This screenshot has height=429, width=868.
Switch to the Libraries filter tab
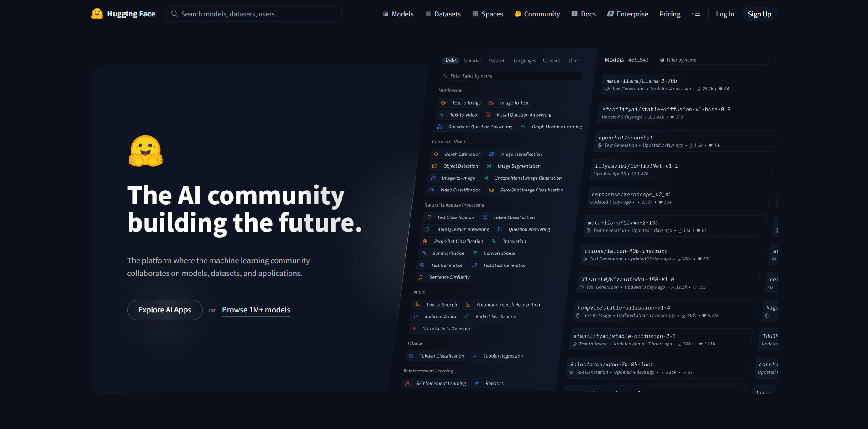point(472,61)
